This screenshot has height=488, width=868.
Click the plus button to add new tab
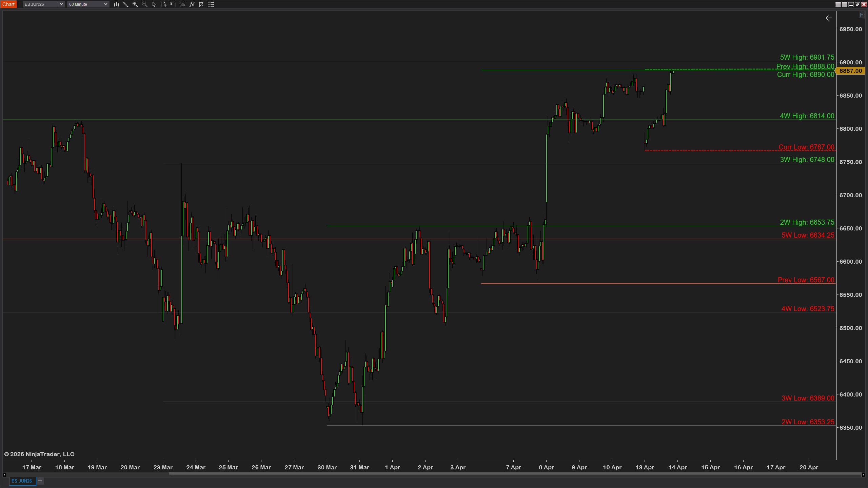[40, 481]
